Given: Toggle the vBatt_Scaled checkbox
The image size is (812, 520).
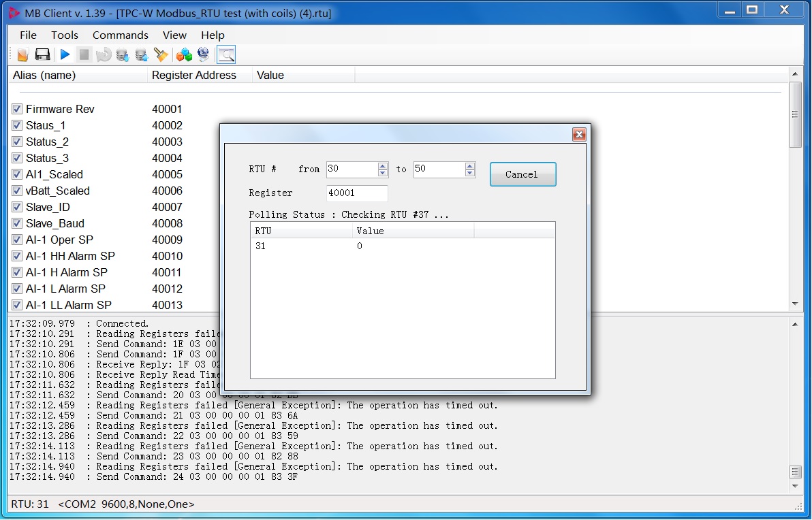Looking at the screenshot, I should pos(17,191).
